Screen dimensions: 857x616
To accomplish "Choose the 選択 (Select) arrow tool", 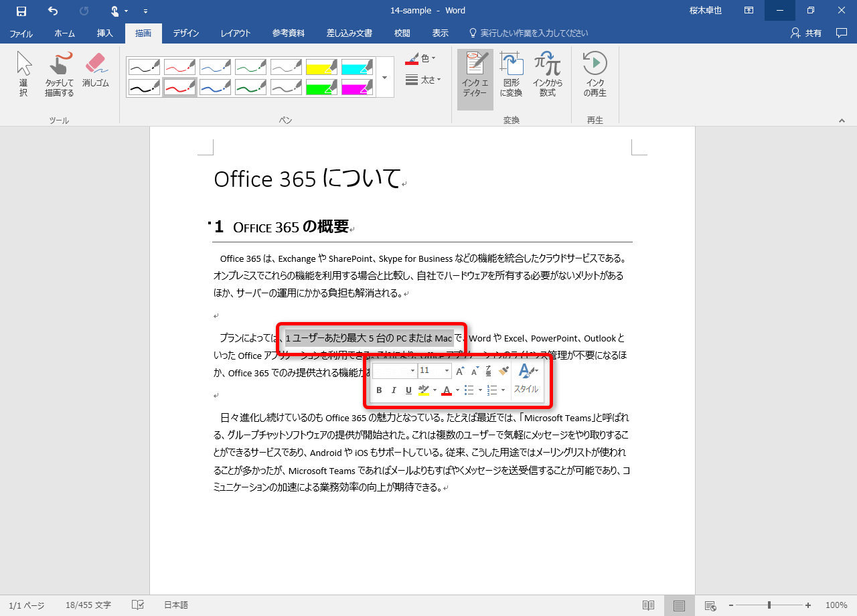I will [23, 75].
